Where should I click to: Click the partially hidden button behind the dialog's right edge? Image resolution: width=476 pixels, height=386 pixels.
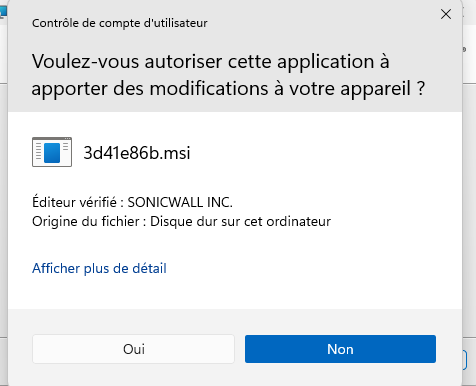[x=464, y=360]
